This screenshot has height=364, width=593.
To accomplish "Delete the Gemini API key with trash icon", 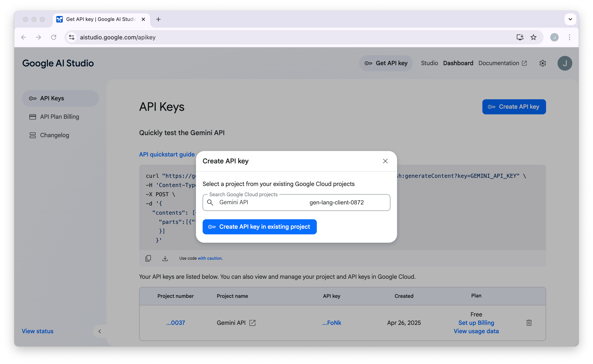I will tap(529, 323).
